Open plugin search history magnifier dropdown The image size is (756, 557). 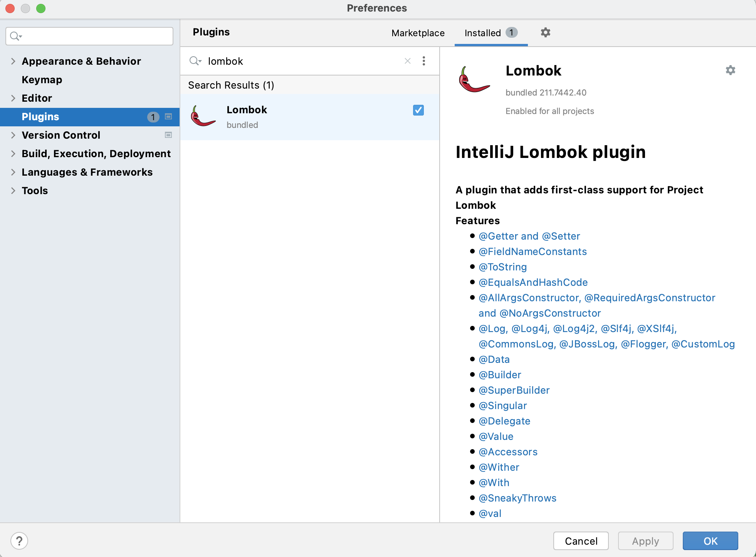(x=195, y=61)
